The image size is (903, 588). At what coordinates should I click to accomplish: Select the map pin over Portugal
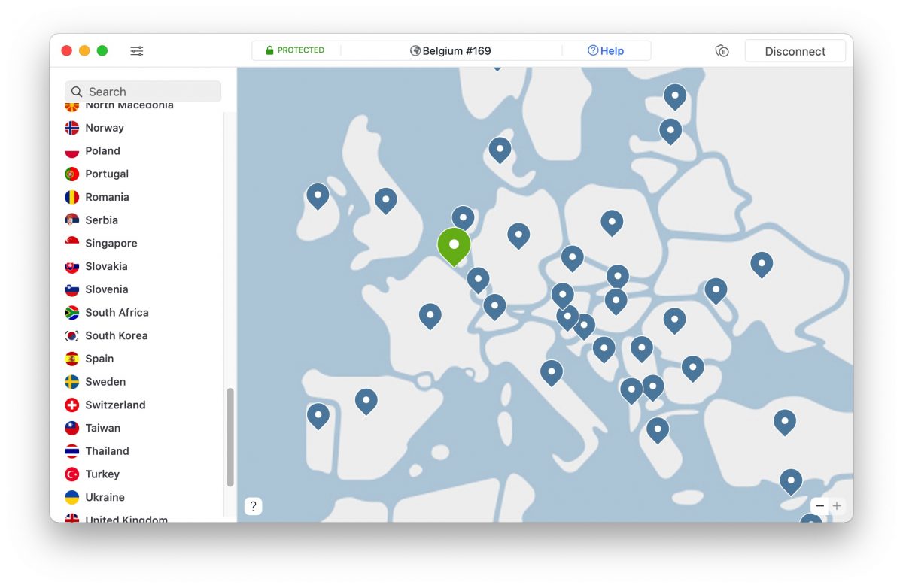coord(318,416)
